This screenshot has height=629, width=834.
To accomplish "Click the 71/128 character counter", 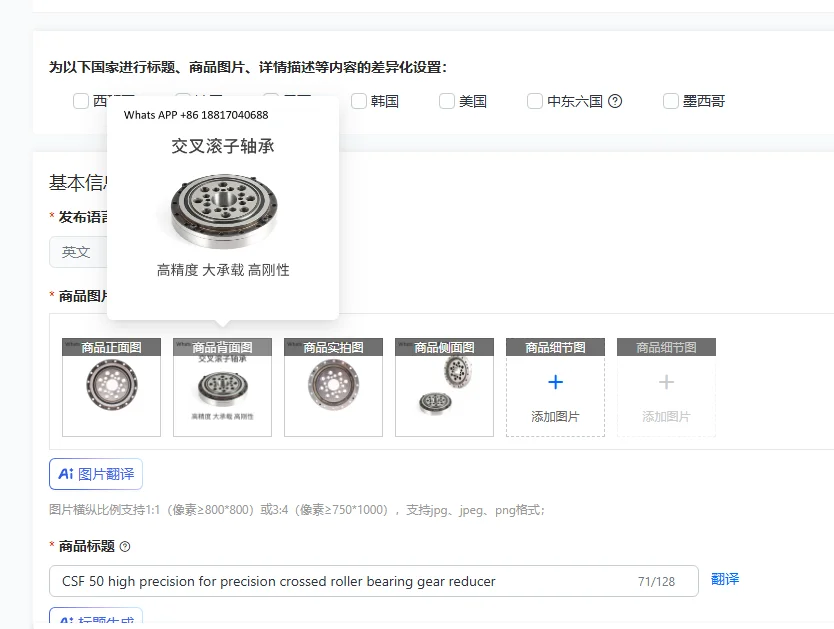I will [656, 582].
